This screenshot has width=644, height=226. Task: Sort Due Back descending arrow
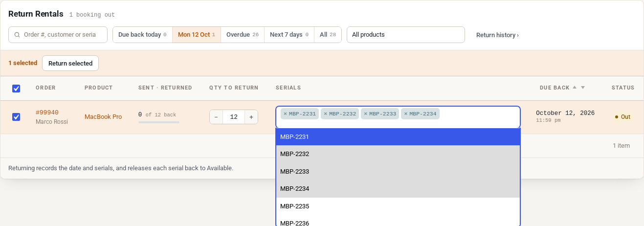tap(583, 88)
